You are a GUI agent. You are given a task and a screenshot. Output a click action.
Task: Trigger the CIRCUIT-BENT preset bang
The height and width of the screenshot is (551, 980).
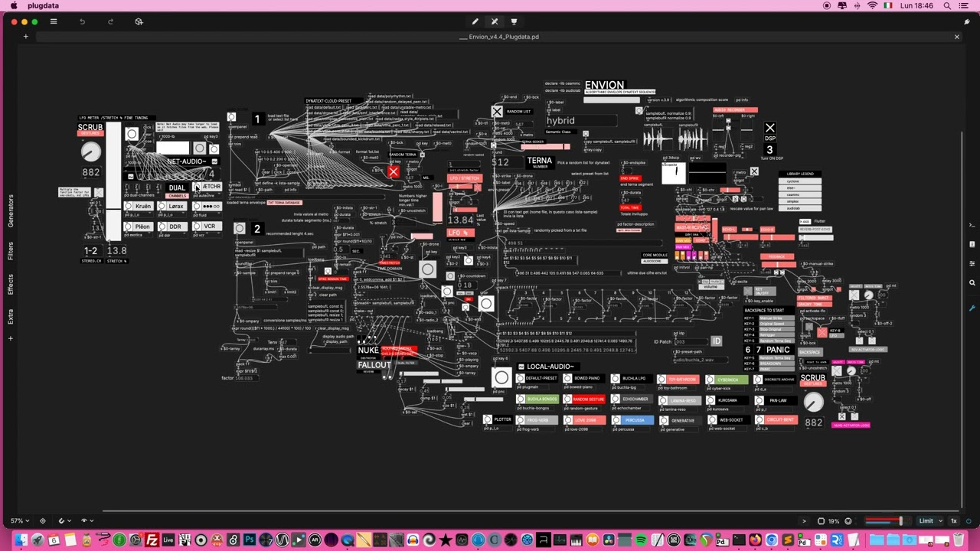[759, 420]
